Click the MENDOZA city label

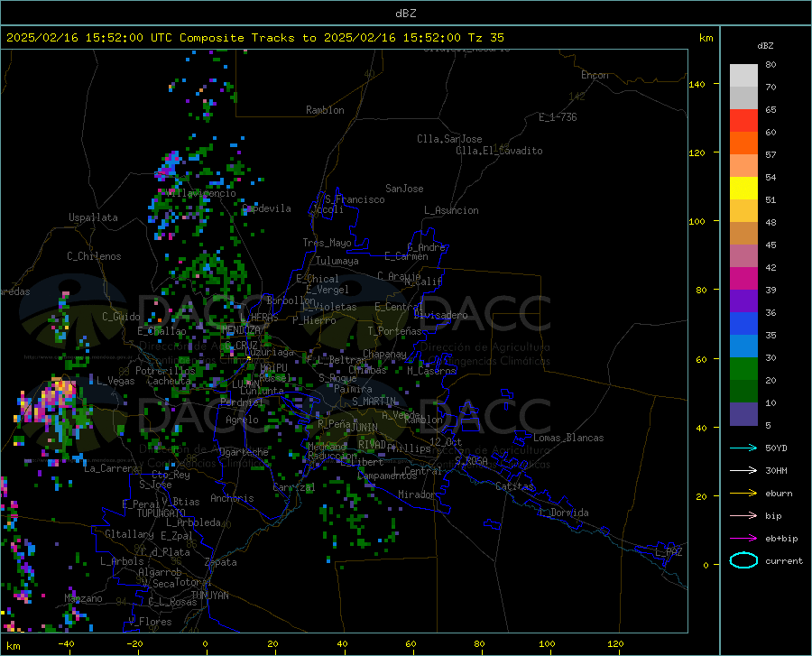click(241, 330)
